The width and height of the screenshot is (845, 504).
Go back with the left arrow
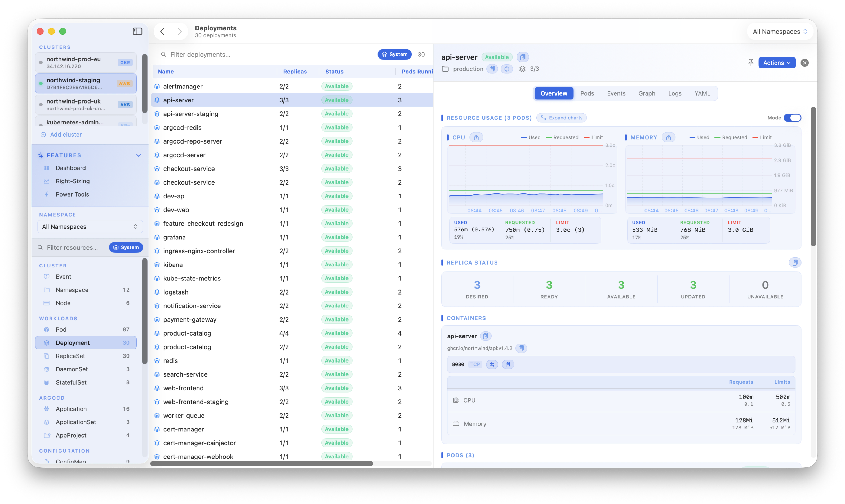pyautogui.click(x=162, y=32)
